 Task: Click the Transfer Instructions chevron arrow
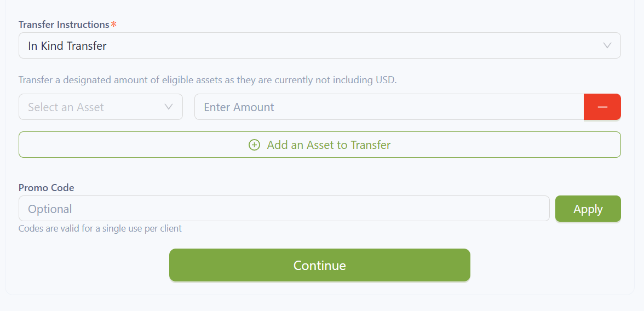coord(607,45)
